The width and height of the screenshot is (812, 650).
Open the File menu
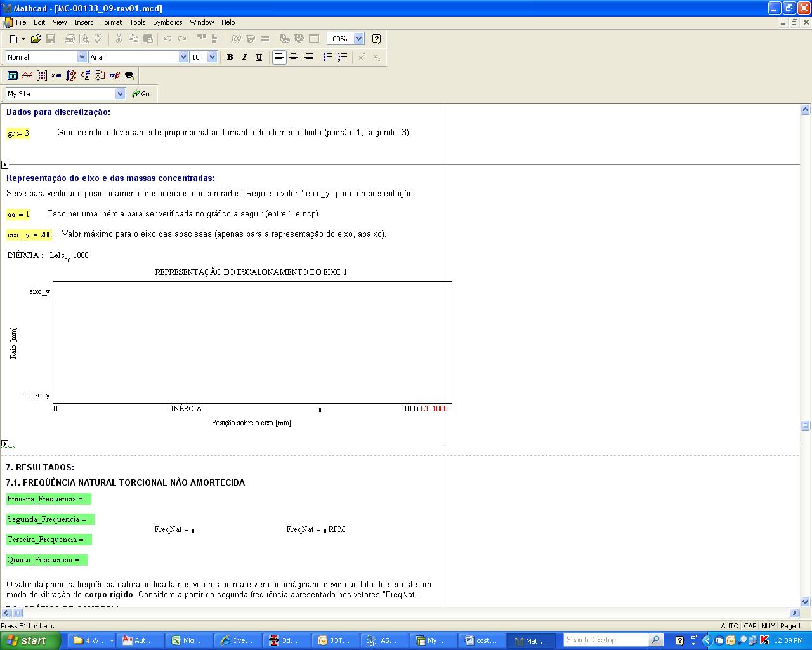point(21,22)
